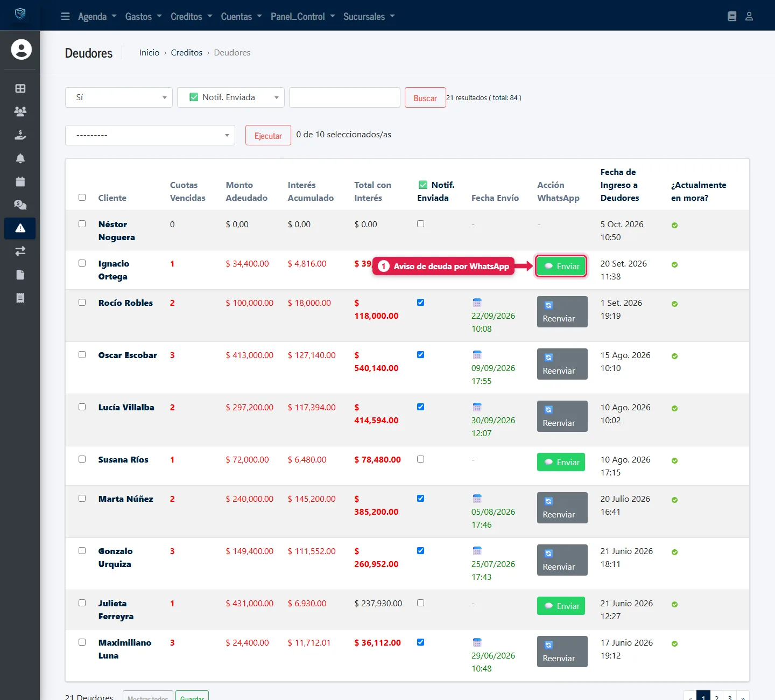This screenshot has height=700, width=775.
Task: Open the 'Notif. Enviada' filter dropdown
Action: pyautogui.click(x=231, y=97)
